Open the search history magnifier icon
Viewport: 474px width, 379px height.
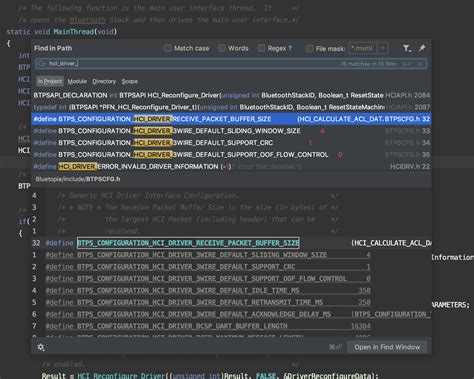pyautogui.click(x=41, y=64)
